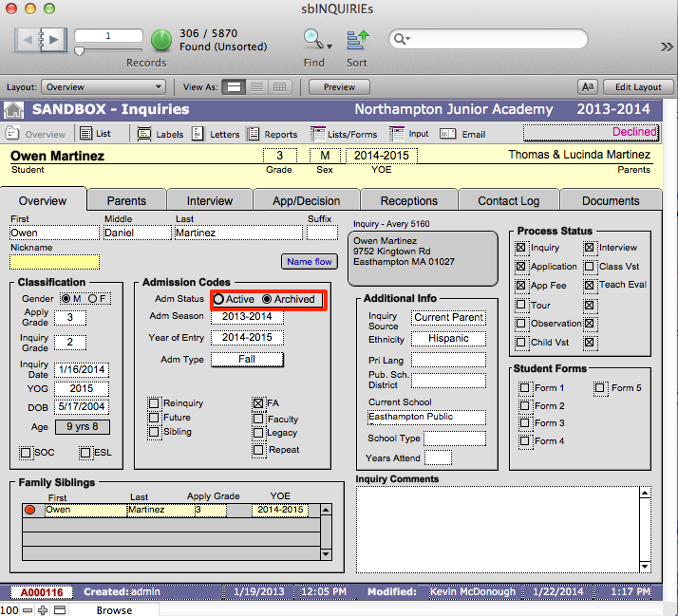Switch to the Contact Log tab
This screenshot has width=678, height=616.
tap(508, 200)
